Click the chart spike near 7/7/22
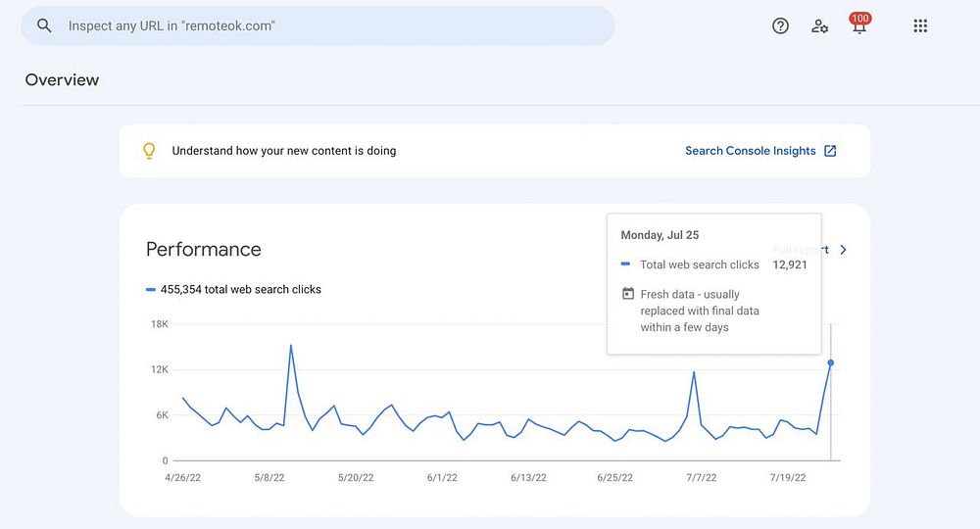980x529 pixels. (694, 372)
